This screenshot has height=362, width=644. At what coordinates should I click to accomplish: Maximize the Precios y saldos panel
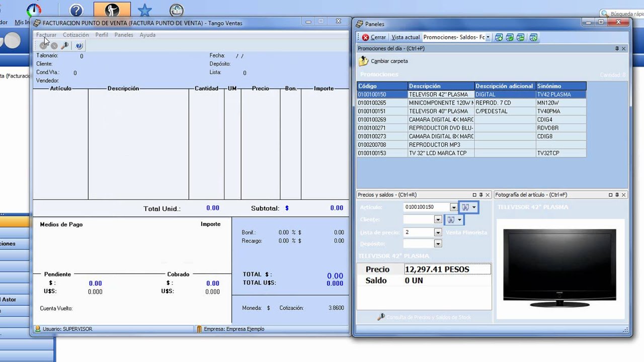tap(474, 195)
